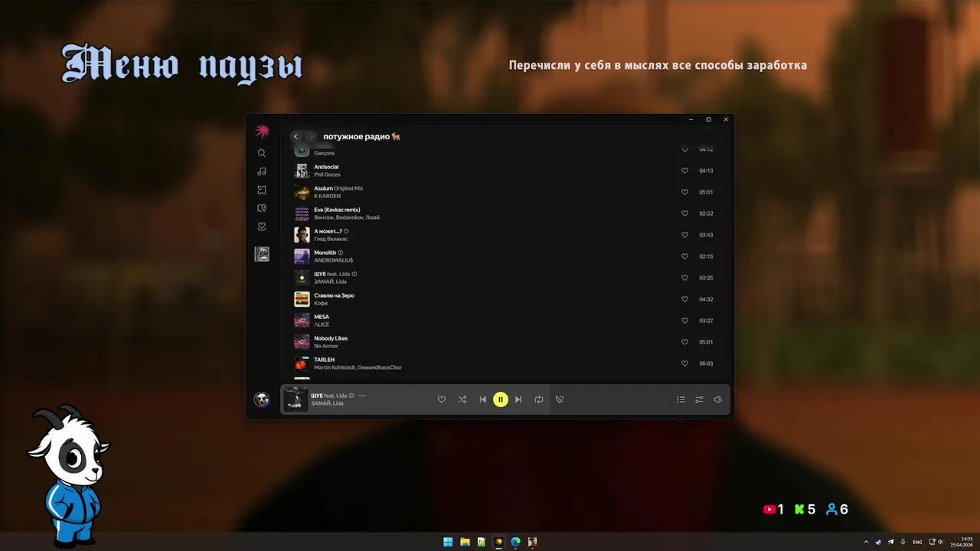Open artist Кофе

(x=321, y=303)
